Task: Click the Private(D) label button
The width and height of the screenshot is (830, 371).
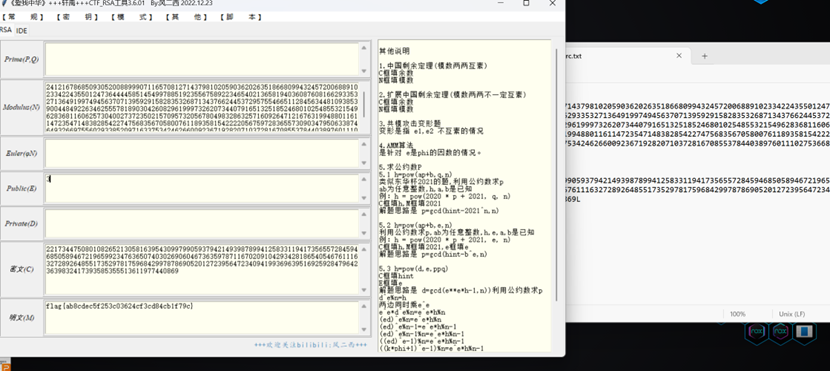Action: (22, 223)
